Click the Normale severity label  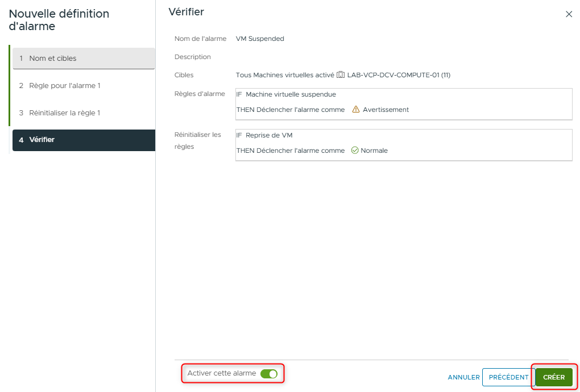pyautogui.click(x=375, y=151)
